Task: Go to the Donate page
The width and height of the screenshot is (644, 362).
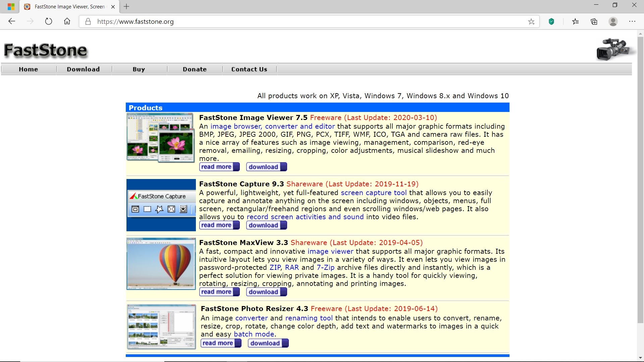Action: (195, 69)
